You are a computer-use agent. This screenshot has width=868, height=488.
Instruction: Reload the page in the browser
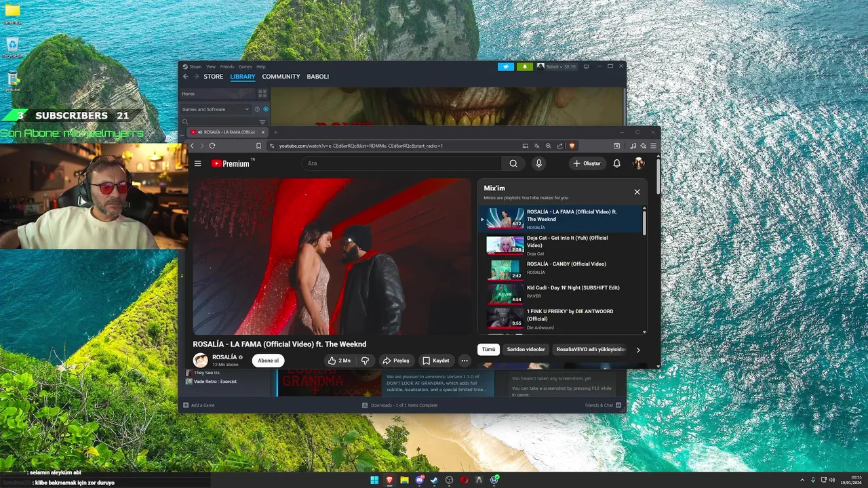[x=212, y=146]
